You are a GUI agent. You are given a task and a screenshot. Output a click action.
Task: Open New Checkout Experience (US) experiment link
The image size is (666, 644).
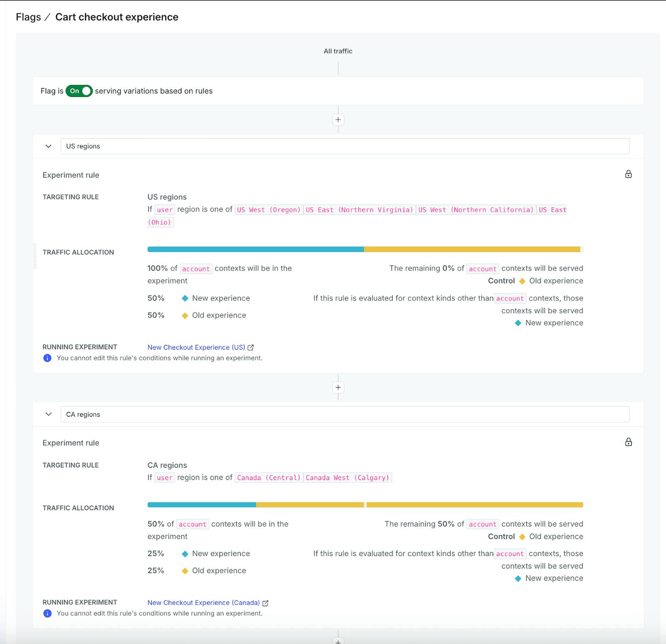tap(196, 347)
